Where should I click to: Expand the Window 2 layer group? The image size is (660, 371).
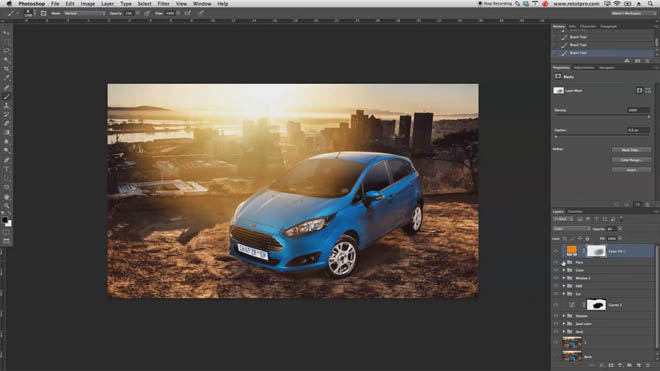pyautogui.click(x=564, y=278)
